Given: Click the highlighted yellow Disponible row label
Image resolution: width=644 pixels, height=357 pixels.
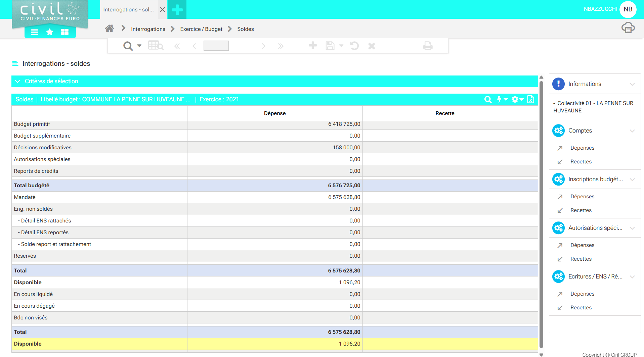Looking at the screenshot, I should pyautogui.click(x=28, y=344).
